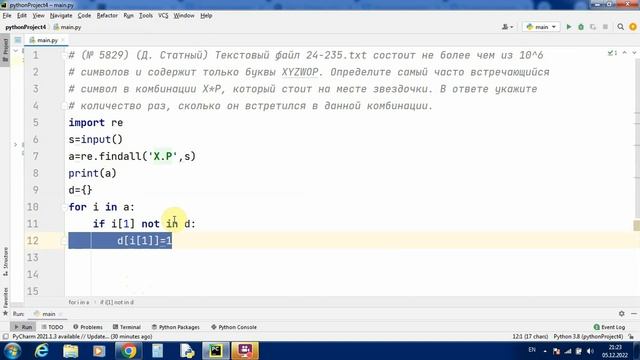
Task: Click the 12:1 caret position indicator
Action: (531, 337)
